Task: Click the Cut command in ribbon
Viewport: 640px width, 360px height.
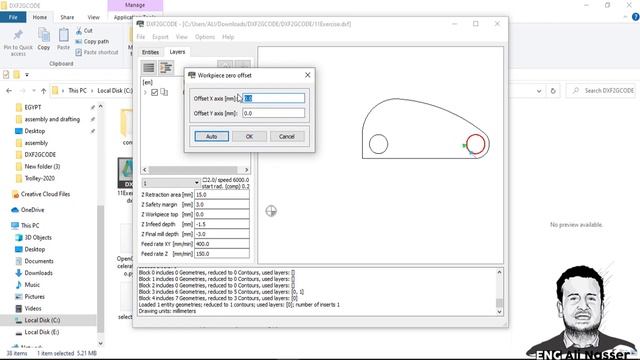Action: (84, 31)
